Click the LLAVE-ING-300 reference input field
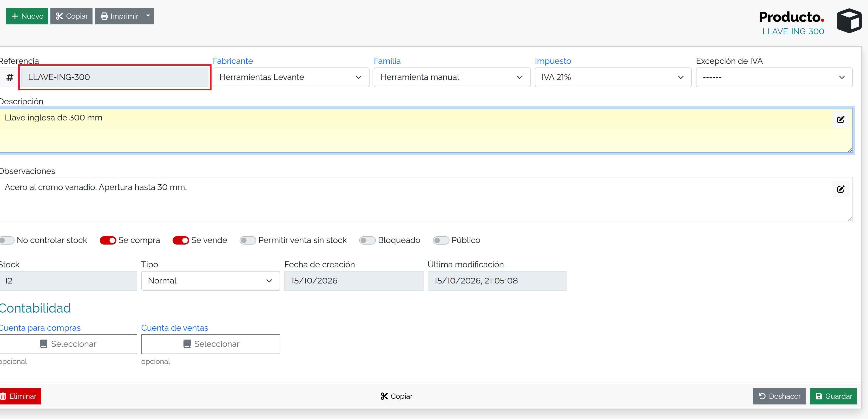868x419 pixels. 115,77
